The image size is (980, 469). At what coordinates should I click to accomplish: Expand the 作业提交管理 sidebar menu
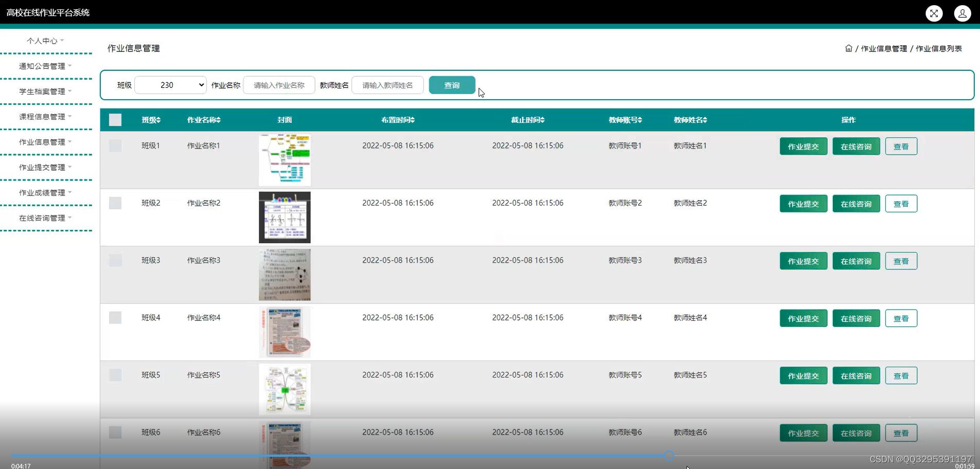(46, 167)
